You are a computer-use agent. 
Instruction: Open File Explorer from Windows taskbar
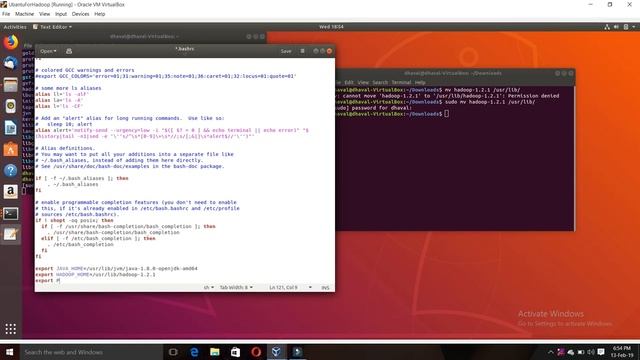coord(215,352)
